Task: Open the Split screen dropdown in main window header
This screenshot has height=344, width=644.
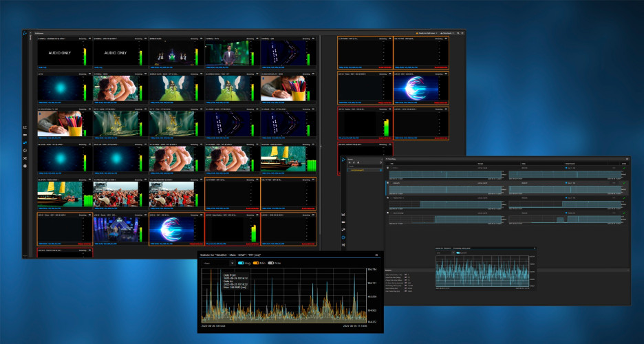Action: 427,33
